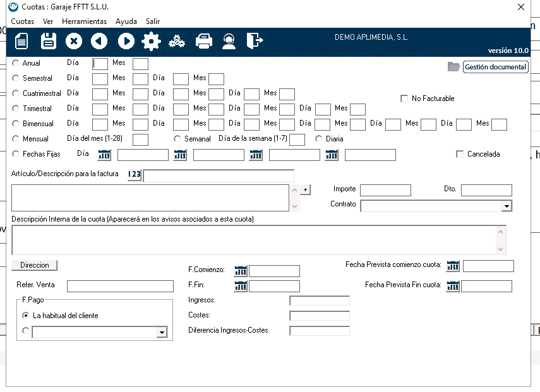The width and height of the screenshot is (540, 392).
Task: Enable the No Facturable checkbox
Action: tap(404, 98)
